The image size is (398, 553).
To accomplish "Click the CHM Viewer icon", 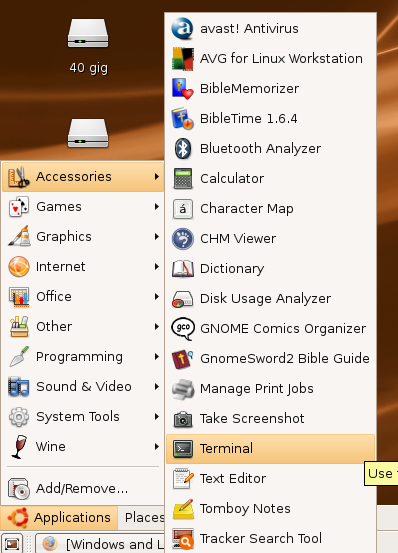I will point(183,239).
